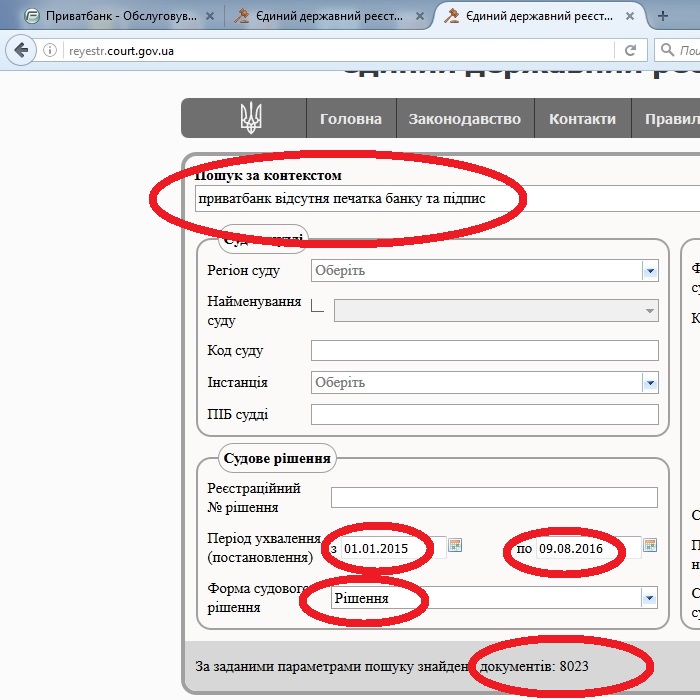Click the ПІБ судді input field
The image size is (700, 700).
click(485, 414)
